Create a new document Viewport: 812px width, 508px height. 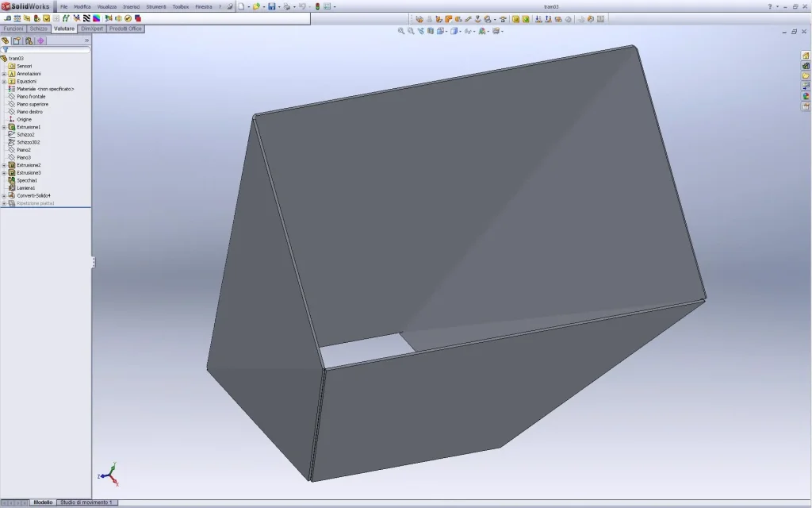point(241,6)
